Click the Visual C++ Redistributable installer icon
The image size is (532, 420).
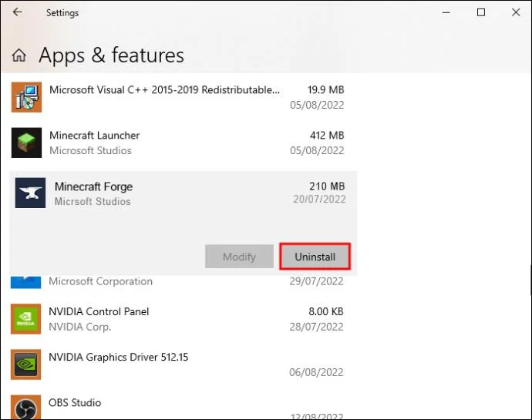pos(26,97)
